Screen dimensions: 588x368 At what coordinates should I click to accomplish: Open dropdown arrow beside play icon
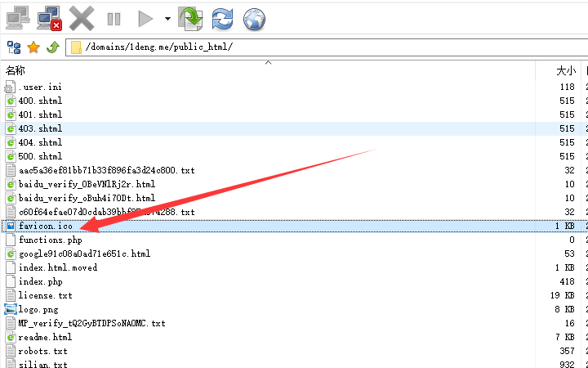tap(167, 17)
